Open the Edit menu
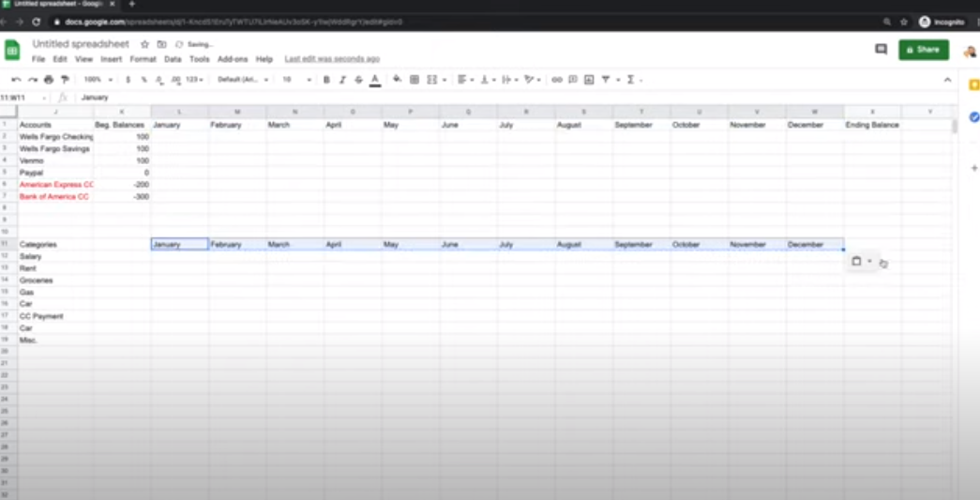 coord(60,59)
